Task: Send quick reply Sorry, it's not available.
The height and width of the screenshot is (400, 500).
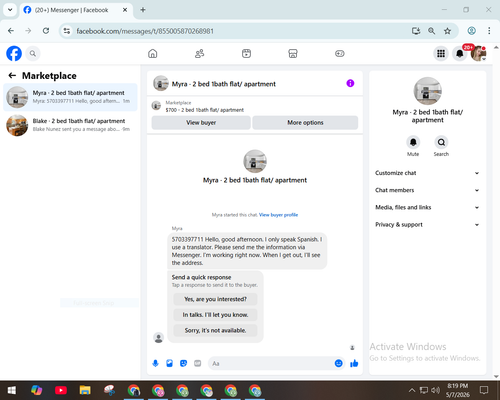Action: (215, 330)
